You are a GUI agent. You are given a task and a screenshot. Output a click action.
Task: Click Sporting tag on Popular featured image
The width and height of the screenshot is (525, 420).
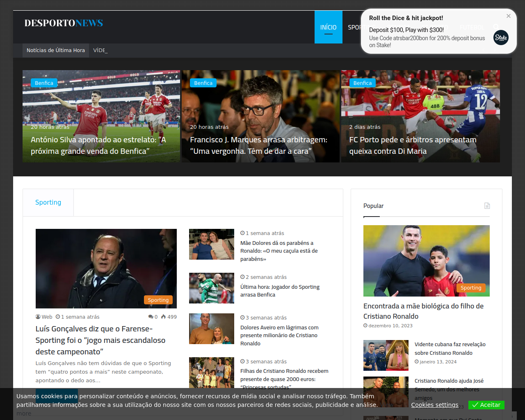point(471,288)
